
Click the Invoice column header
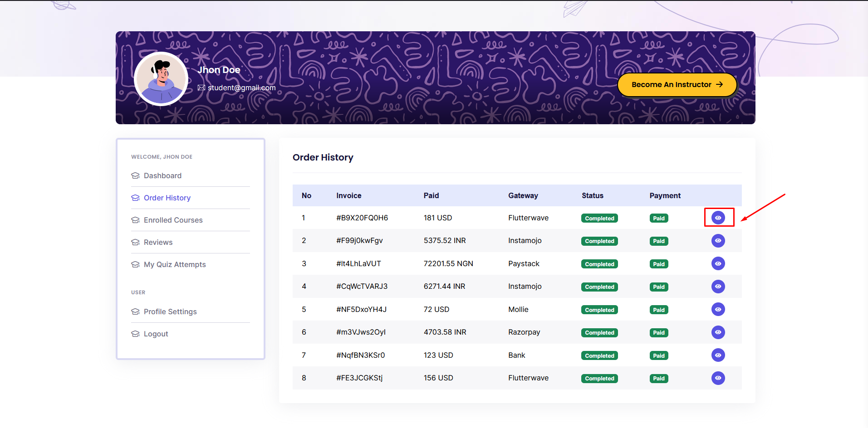click(x=348, y=195)
